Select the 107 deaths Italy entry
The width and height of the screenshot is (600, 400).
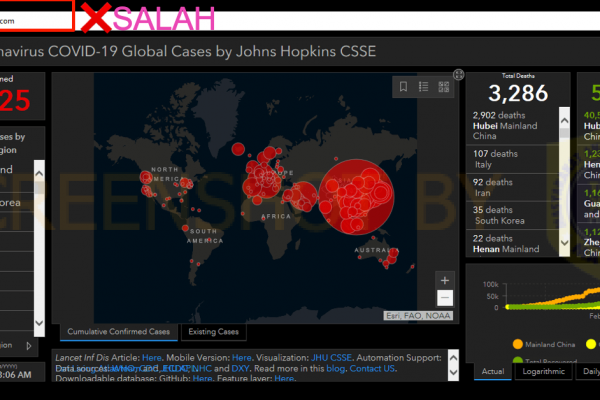[512, 159]
